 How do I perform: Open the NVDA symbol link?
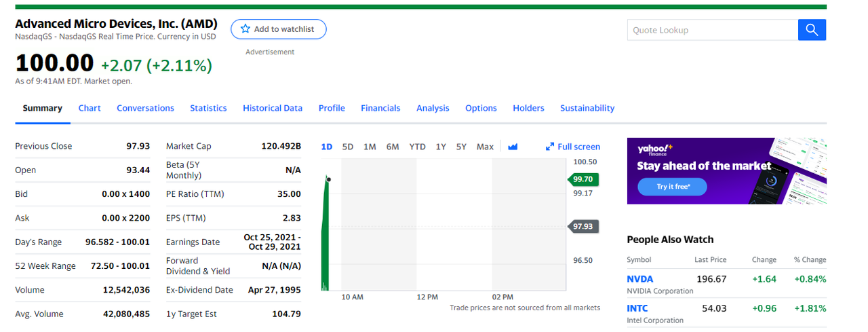pyautogui.click(x=640, y=279)
